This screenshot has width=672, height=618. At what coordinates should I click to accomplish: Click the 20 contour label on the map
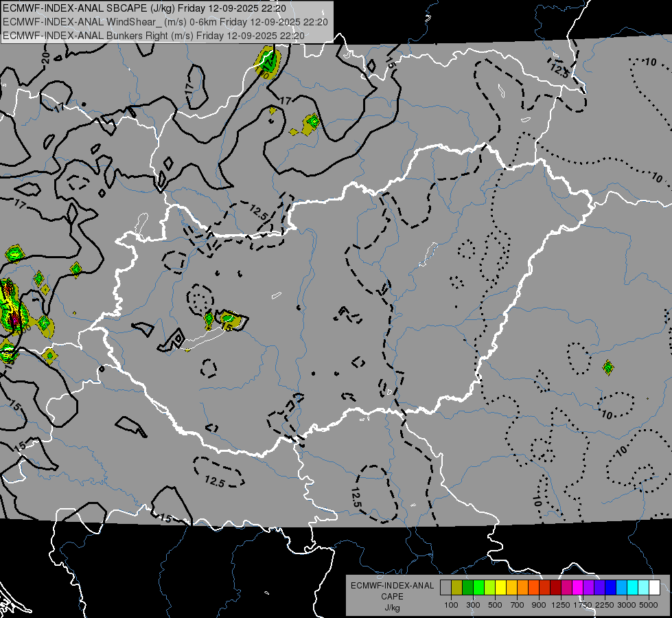coord(46,58)
